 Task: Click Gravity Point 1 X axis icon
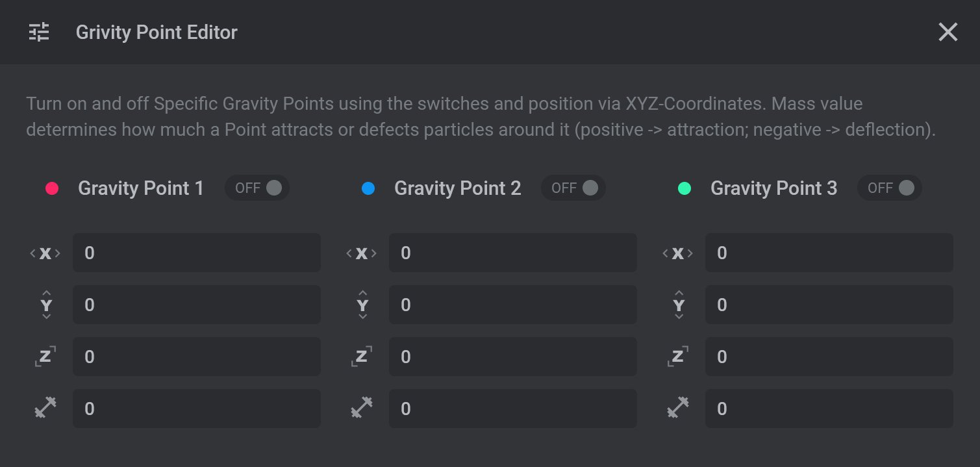coord(45,253)
